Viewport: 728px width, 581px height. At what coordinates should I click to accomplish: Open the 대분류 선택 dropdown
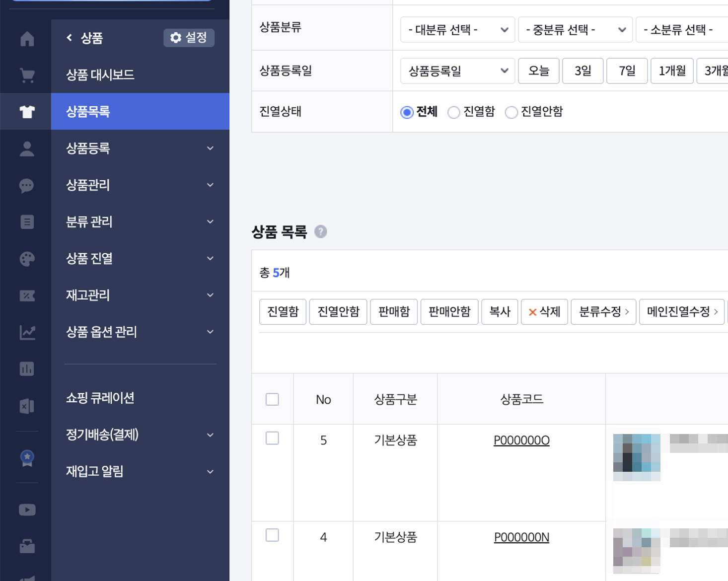click(x=457, y=30)
